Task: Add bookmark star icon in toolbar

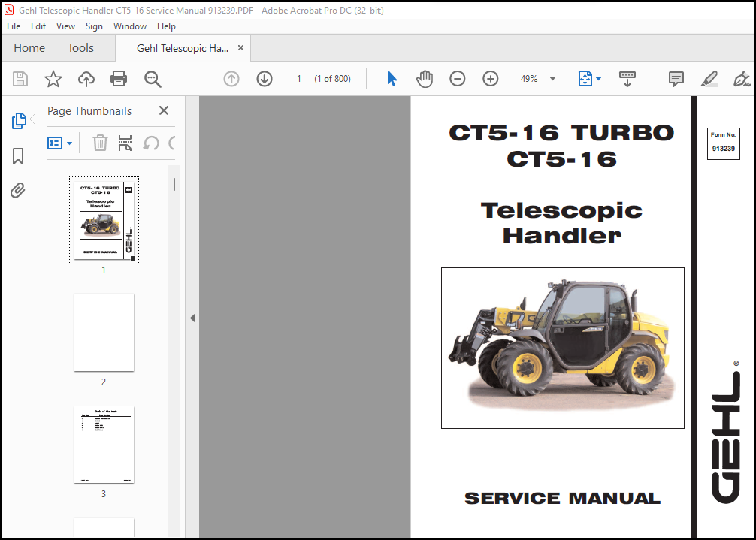Action: (x=53, y=79)
